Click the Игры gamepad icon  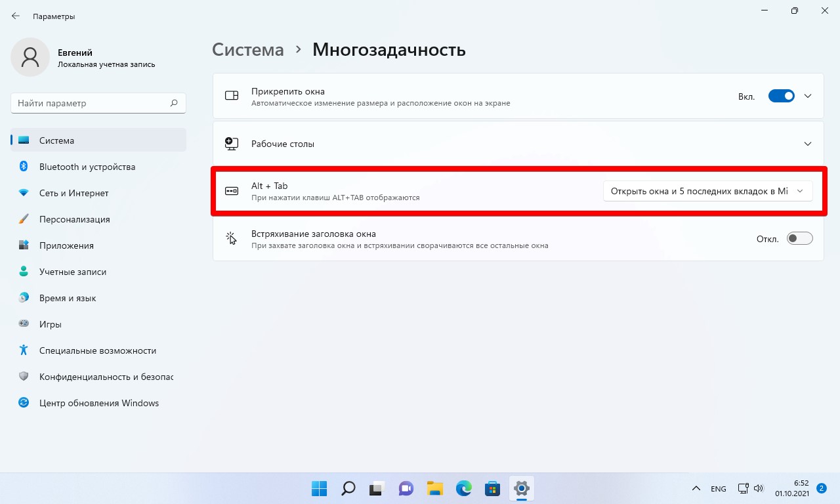click(24, 324)
